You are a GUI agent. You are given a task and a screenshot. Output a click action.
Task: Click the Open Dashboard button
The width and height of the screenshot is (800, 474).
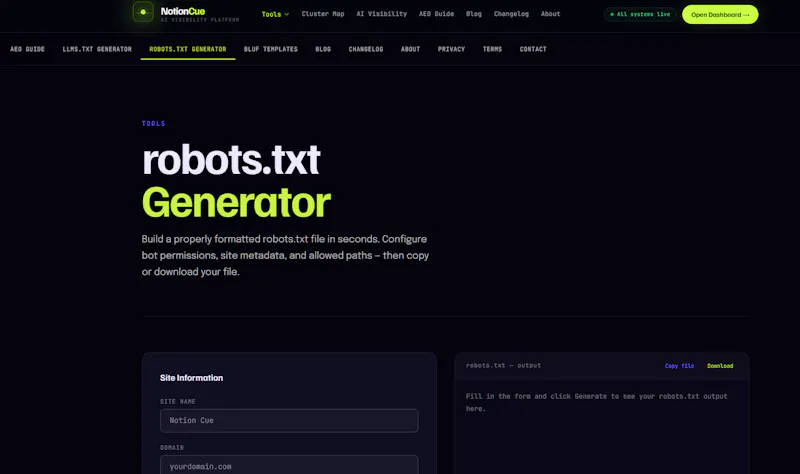pos(720,14)
